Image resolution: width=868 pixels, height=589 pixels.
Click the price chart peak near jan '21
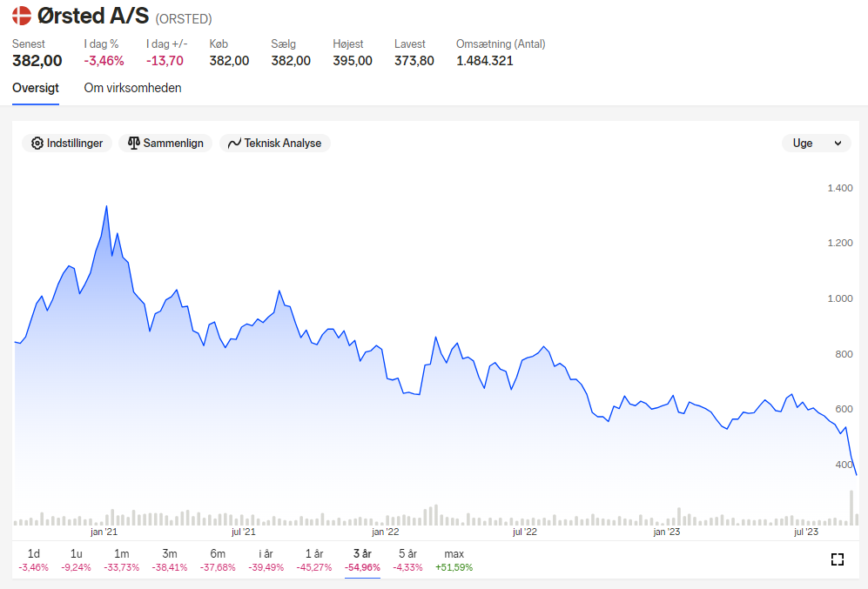click(106, 207)
